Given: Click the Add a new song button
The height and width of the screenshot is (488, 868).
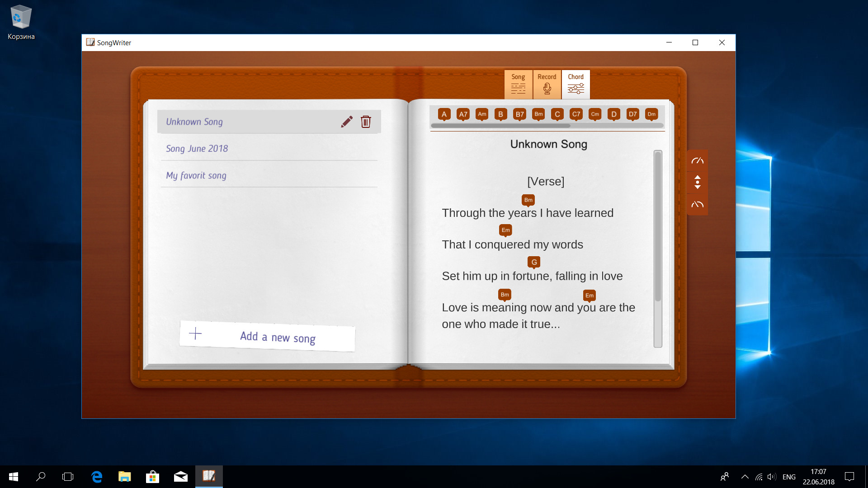Looking at the screenshot, I should click(267, 337).
